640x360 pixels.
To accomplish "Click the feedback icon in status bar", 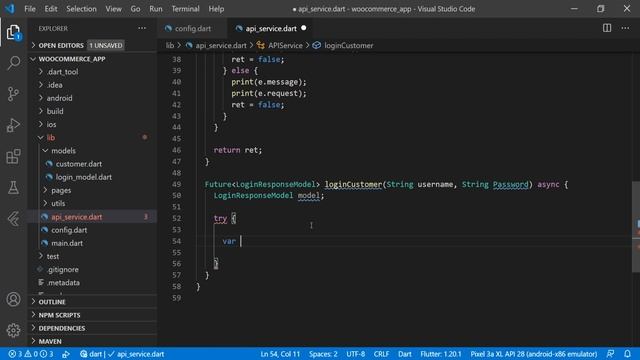I will 611,354.
